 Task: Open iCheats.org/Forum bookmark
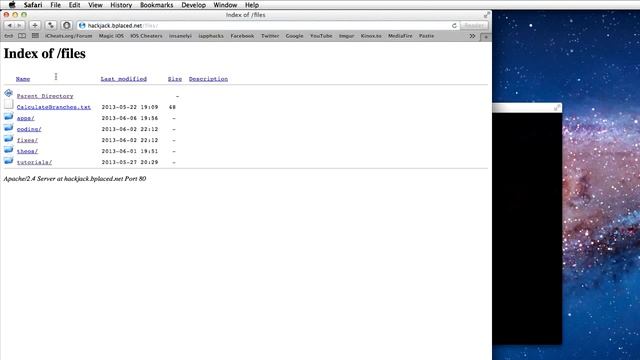click(69, 36)
